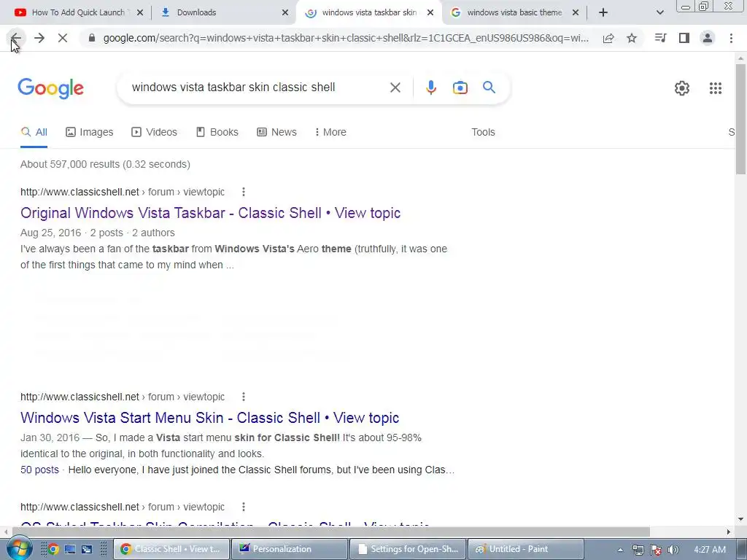Screen dimensions: 747x560
Task: Open the Chrome profile avatar
Action: [708, 38]
